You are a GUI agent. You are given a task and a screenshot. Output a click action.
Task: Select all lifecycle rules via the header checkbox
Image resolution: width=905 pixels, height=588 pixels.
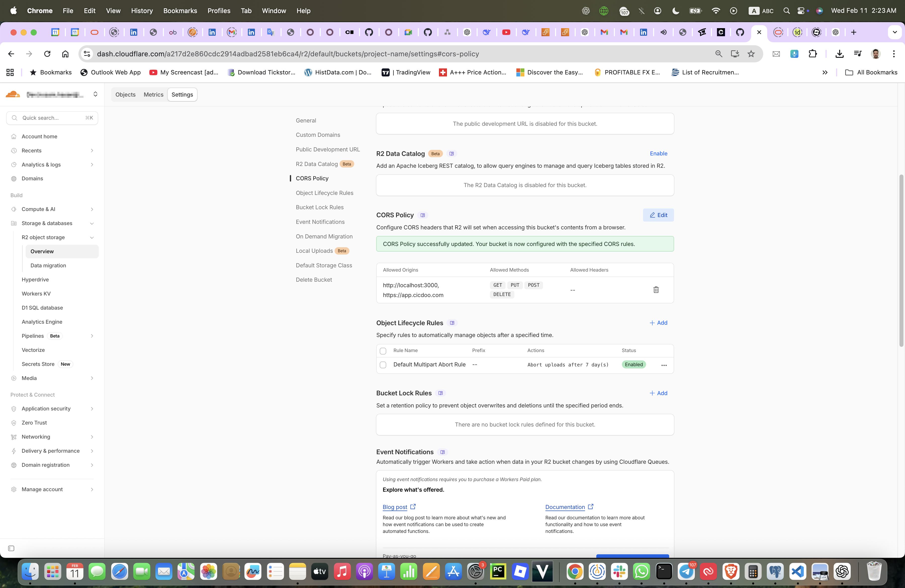(x=383, y=351)
